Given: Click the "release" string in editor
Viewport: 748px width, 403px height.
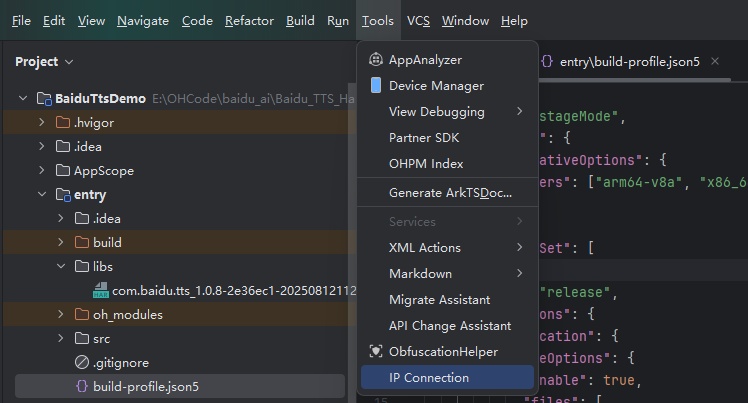Looking at the screenshot, I should point(574,292).
